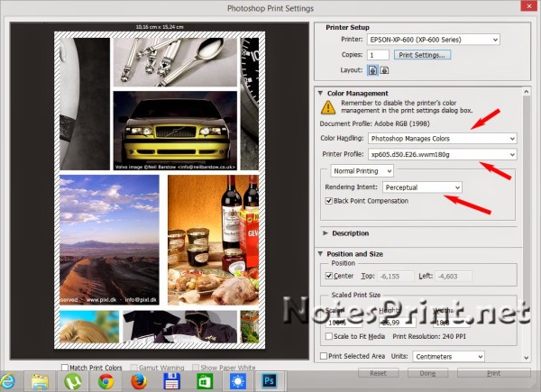Open the Printer selection dropdown
The height and width of the screenshot is (392, 541).
tap(432, 40)
